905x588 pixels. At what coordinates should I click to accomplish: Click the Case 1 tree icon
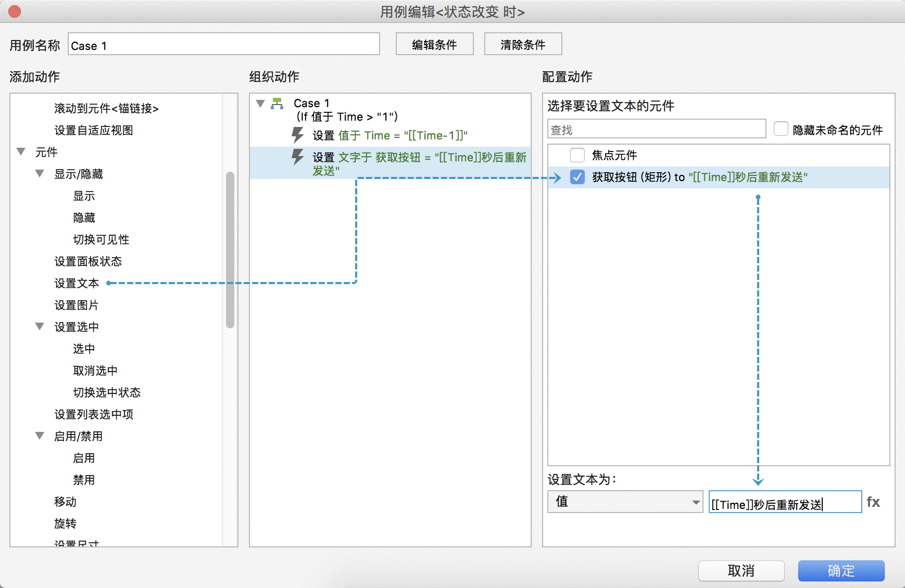[x=278, y=104]
